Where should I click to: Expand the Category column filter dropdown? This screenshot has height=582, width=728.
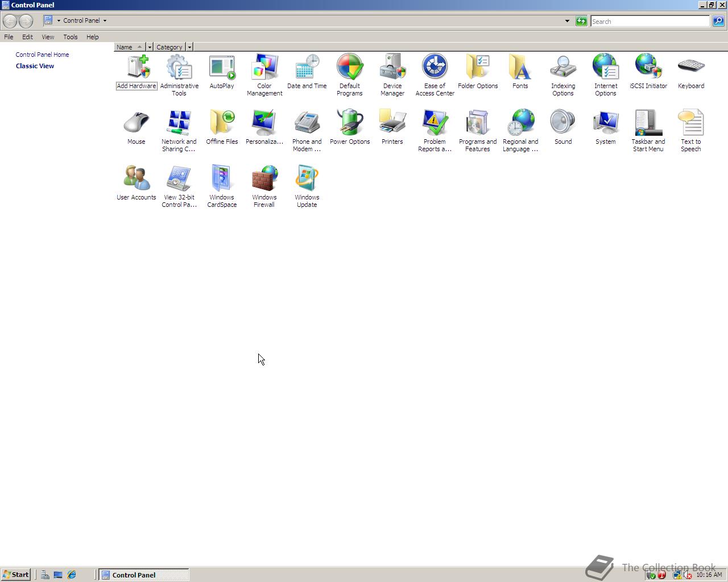tap(189, 47)
